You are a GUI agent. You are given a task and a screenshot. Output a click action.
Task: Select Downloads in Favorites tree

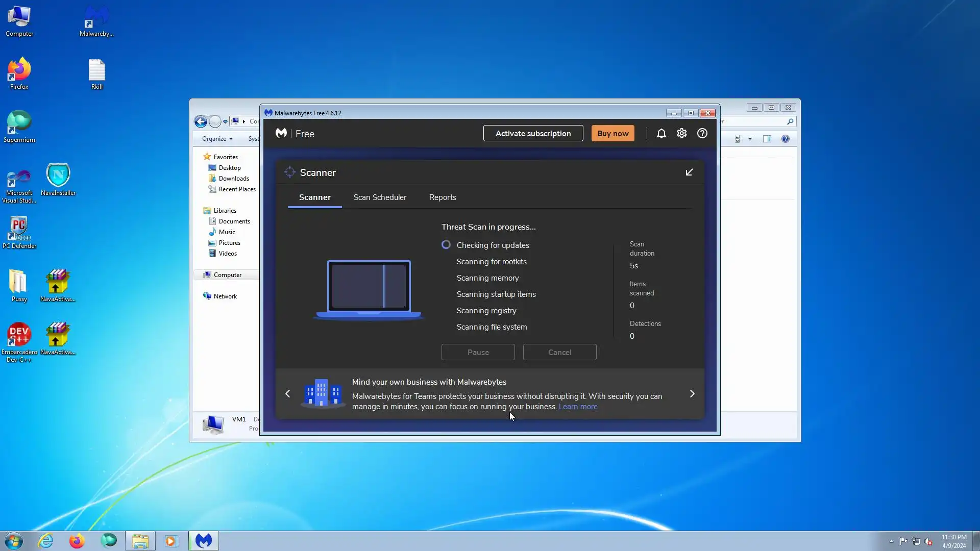[x=234, y=179]
